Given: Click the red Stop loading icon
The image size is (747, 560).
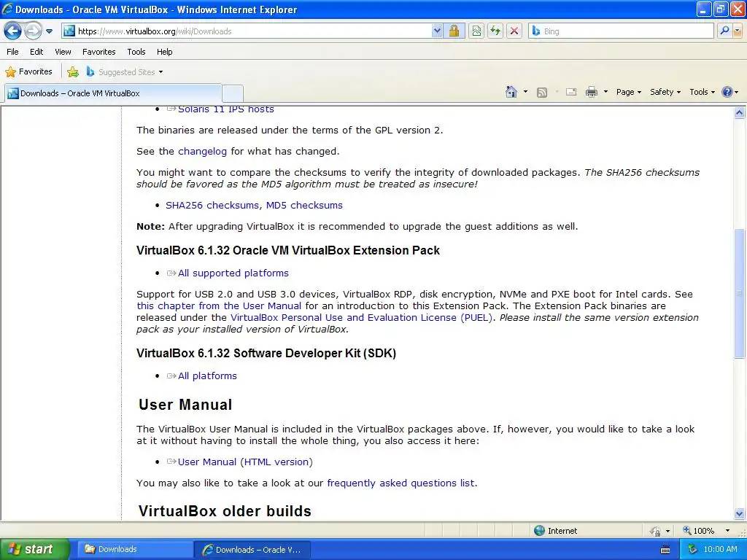Looking at the screenshot, I should click(x=514, y=31).
